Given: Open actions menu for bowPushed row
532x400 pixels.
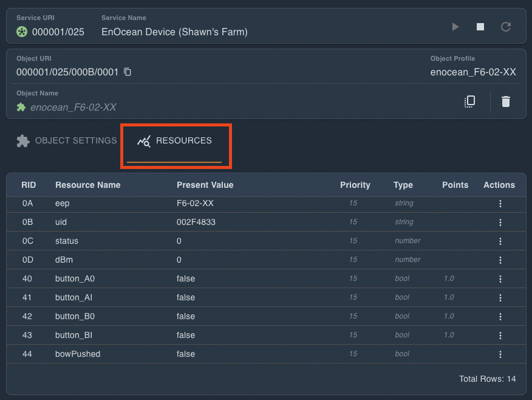Looking at the screenshot, I should coord(500,354).
